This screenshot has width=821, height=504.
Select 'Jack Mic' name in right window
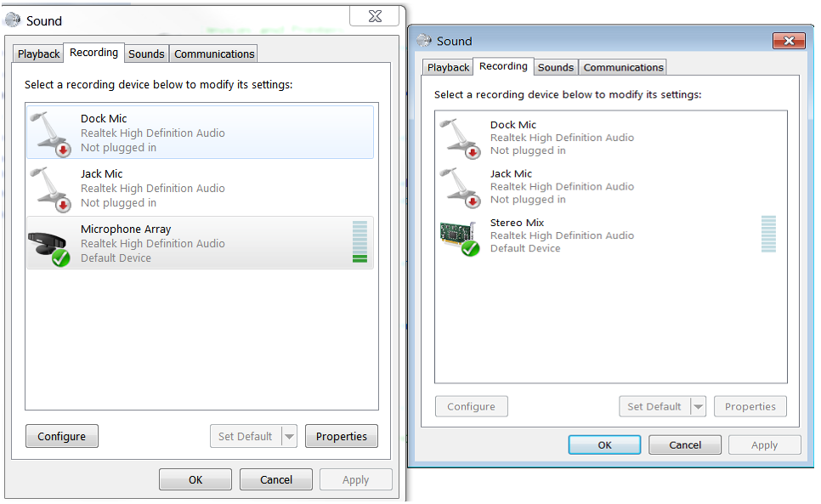pos(511,173)
